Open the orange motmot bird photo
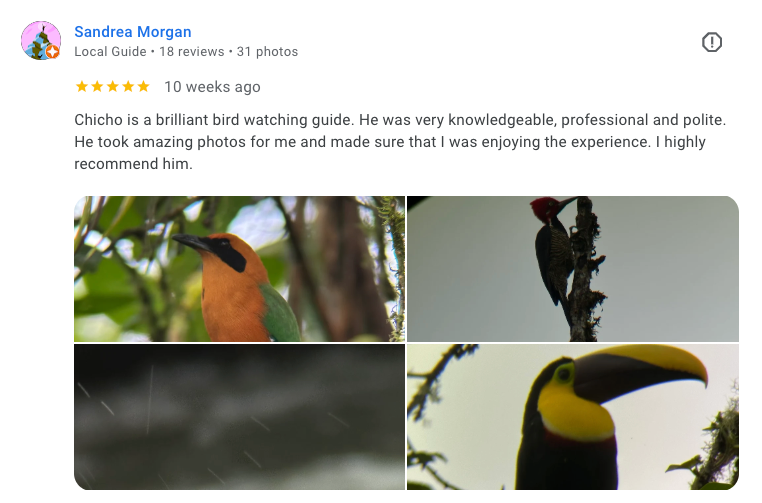762x503 pixels. click(240, 269)
